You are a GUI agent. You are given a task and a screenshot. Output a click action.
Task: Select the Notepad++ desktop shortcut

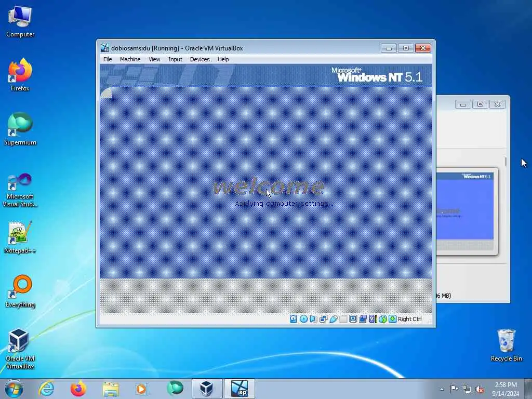pos(20,237)
